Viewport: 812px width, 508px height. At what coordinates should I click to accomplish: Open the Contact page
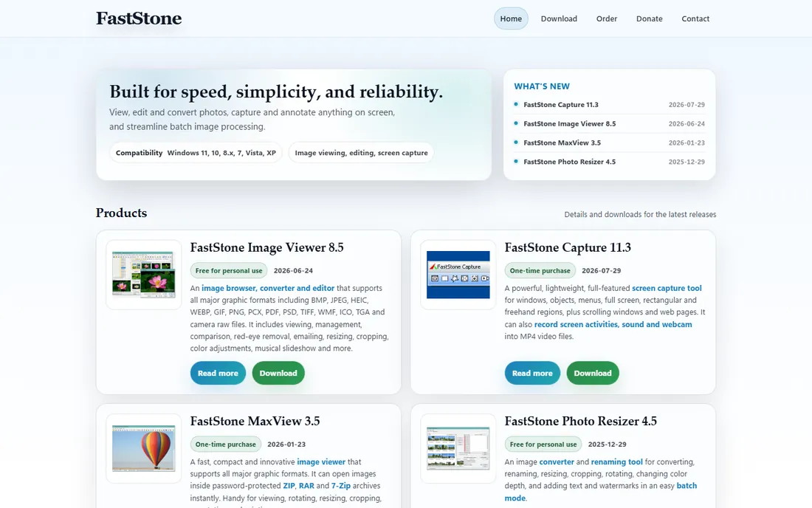[695, 18]
